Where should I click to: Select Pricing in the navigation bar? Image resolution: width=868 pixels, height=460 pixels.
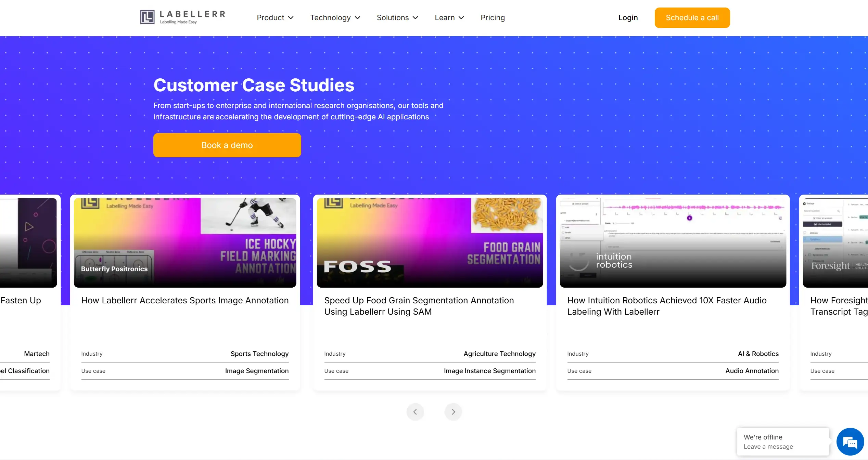click(x=493, y=17)
